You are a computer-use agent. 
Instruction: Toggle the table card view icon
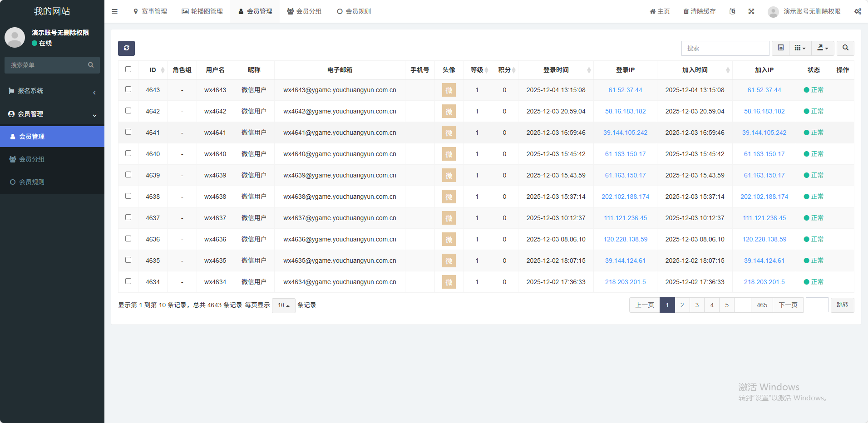[x=780, y=48]
